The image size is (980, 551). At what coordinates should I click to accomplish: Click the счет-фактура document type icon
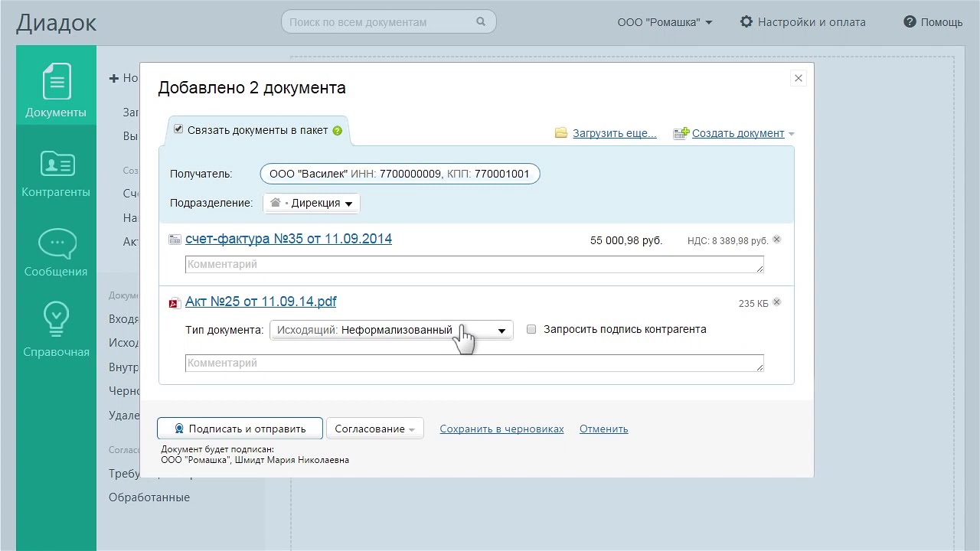(175, 240)
